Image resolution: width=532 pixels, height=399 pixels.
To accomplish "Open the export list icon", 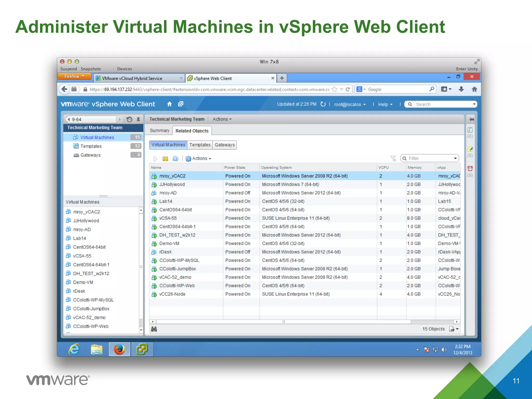I will pos(454,329).
